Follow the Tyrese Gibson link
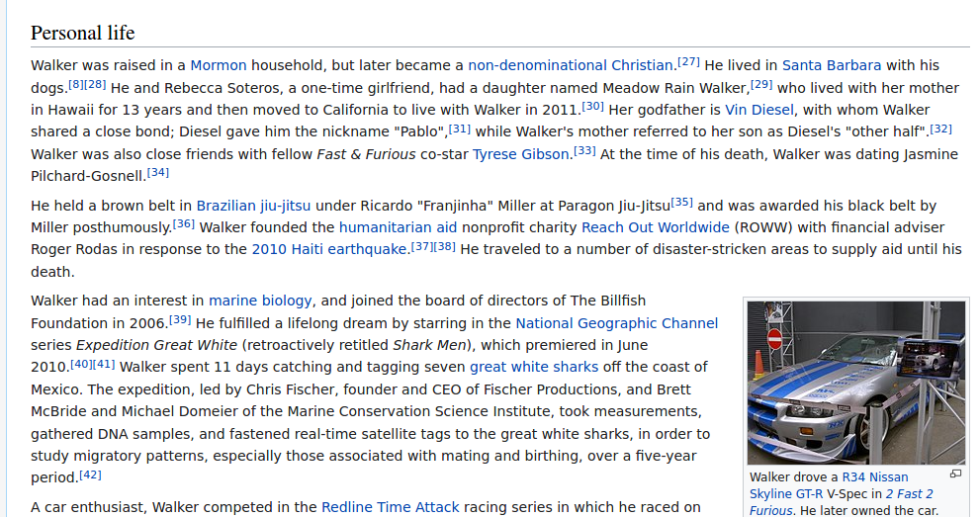Image resolution: width=980 pixels, height=517 pixels. 520,154
